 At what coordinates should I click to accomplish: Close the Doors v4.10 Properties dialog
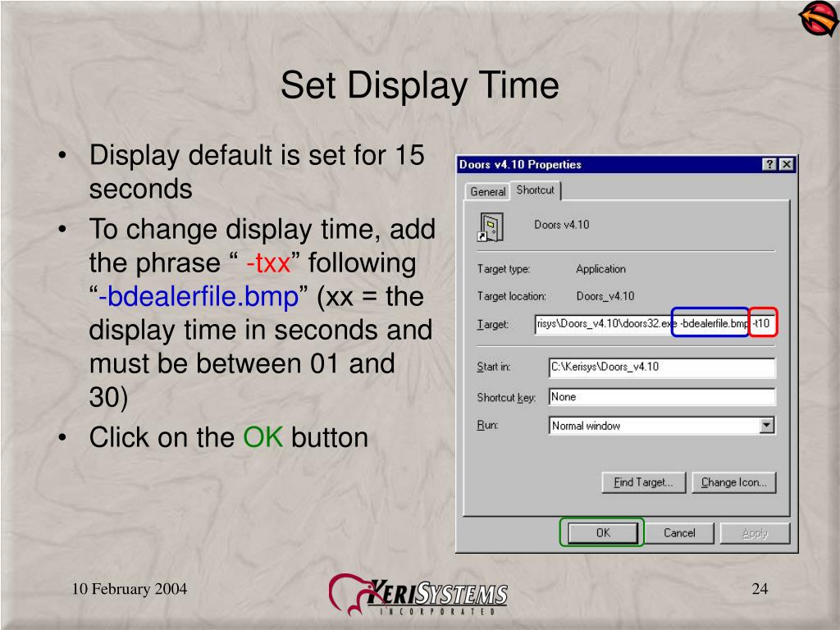pyautogui.click(x=786, y=164)
